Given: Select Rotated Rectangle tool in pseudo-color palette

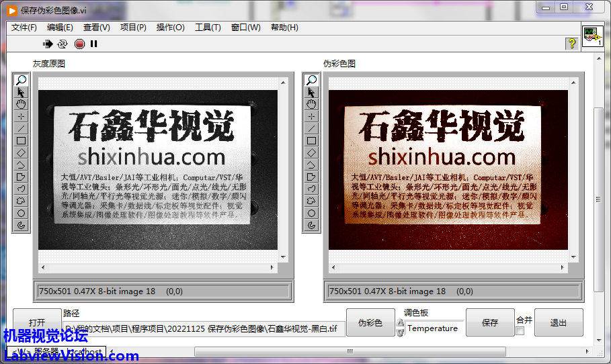Looking at the screenshot, I should click(311, 152).
